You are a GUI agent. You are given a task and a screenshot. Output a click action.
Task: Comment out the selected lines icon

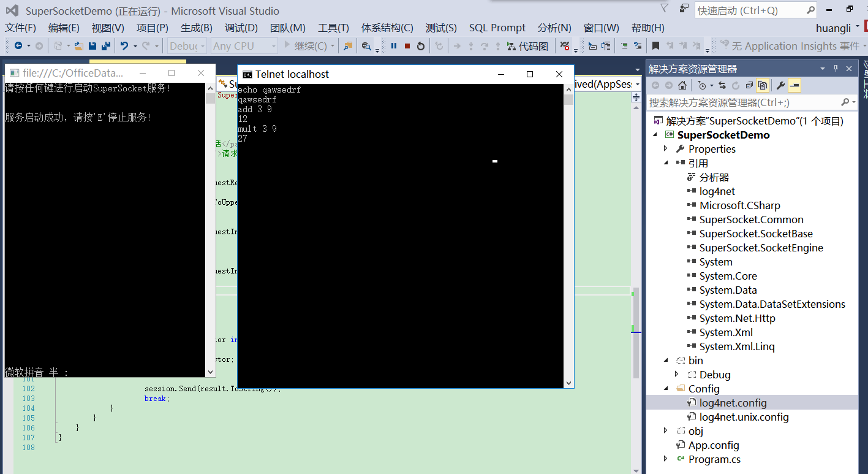point(624,46)
